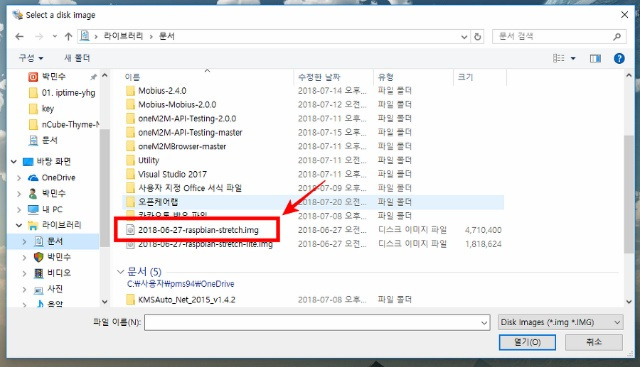Select 박민수 quick access item

click(54, 76)
